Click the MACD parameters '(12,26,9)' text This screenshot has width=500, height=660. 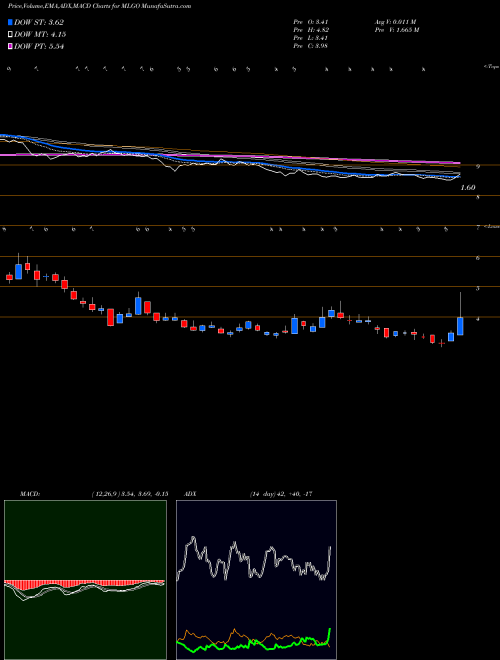coord(104,494)
